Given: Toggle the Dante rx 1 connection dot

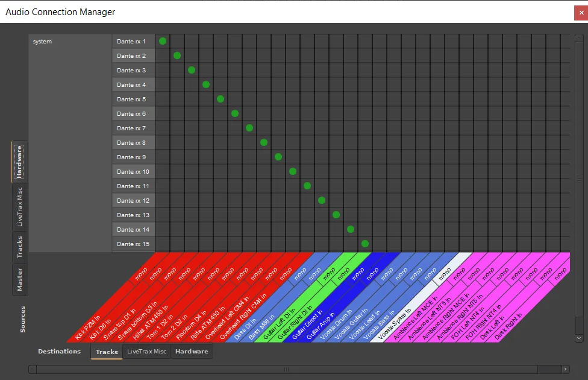Looking at the screenshot, I should pyautogui.click(x=163, y=41).
